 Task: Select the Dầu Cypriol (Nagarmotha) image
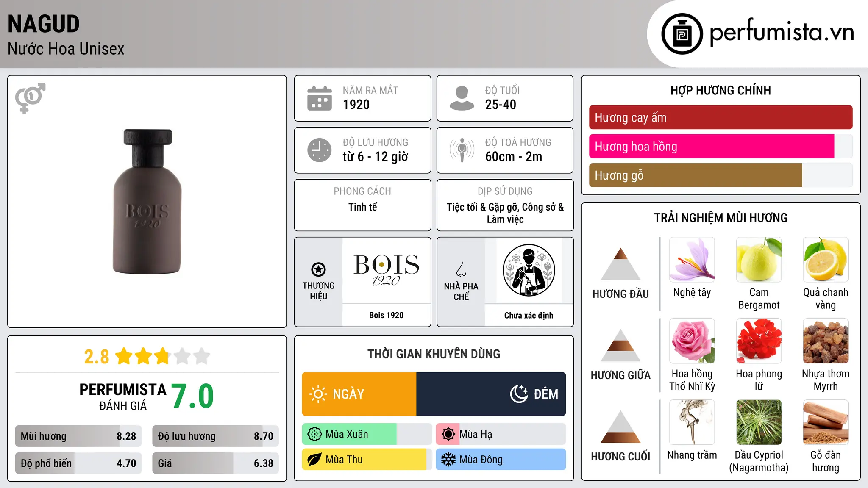[x=759, y=422]
